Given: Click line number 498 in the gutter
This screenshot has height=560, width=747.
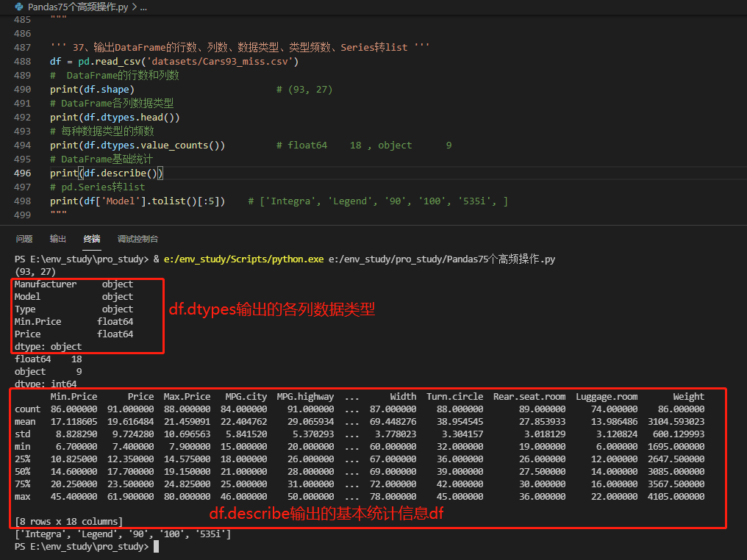Looking at the screenshot, I should tap(22, 201).
